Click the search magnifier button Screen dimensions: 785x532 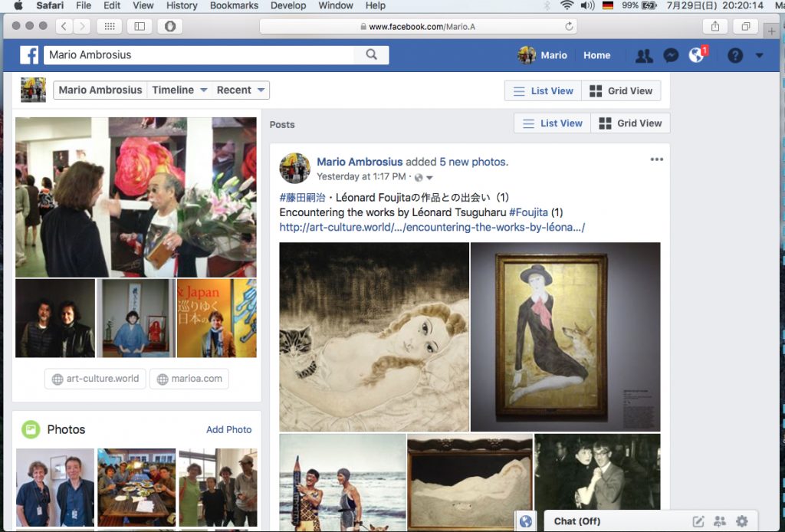point(372,54)
